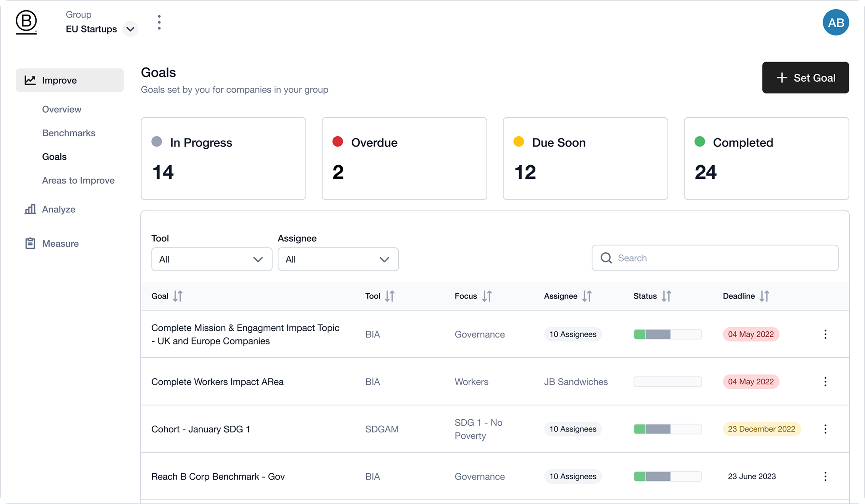The image size is (865, 504).
Task: Click the search magnifier icon
Action: (x=606, y=258)
